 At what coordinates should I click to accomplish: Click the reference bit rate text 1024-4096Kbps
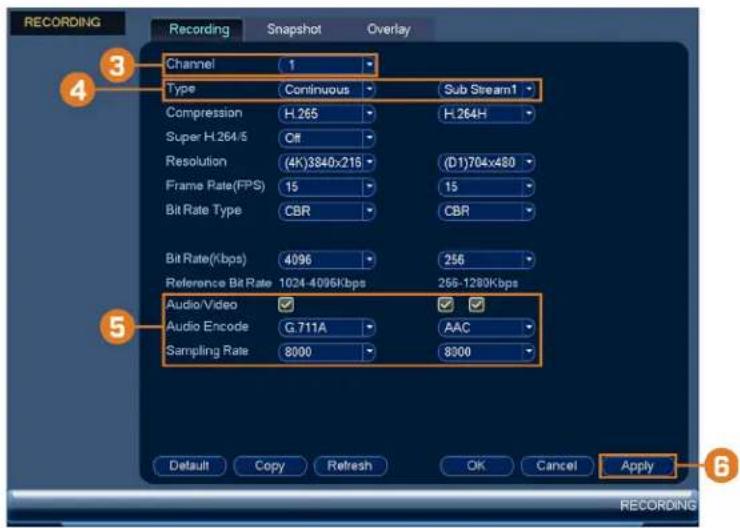322,283
